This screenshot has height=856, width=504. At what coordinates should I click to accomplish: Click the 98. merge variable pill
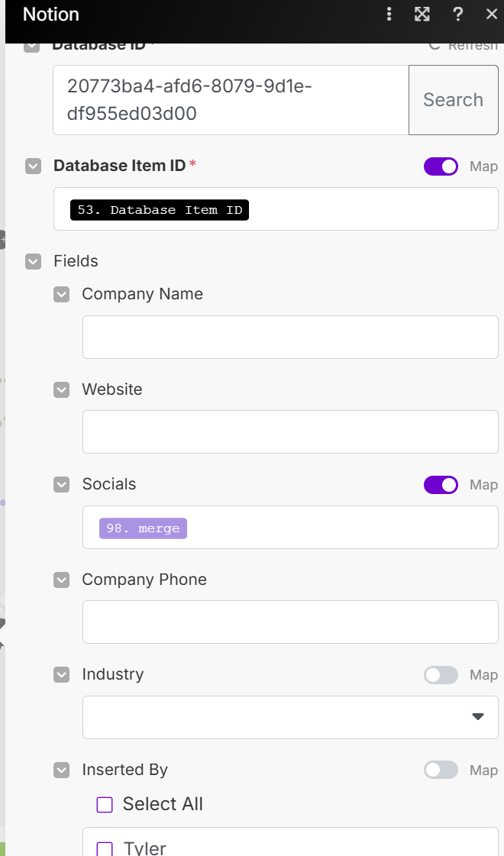point(143,528)
